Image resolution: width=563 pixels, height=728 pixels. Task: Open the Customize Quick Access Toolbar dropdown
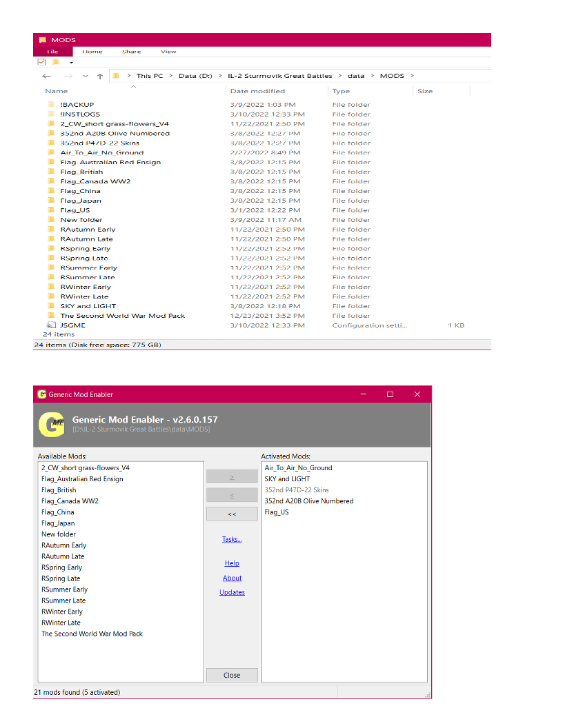point(72,62)
